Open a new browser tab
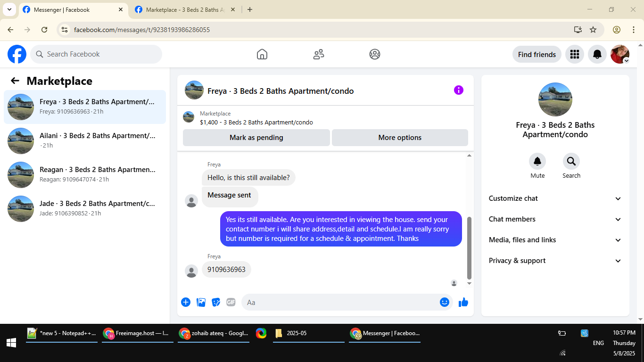This screenshot has height=362, width=644. (x=250, y=9)
